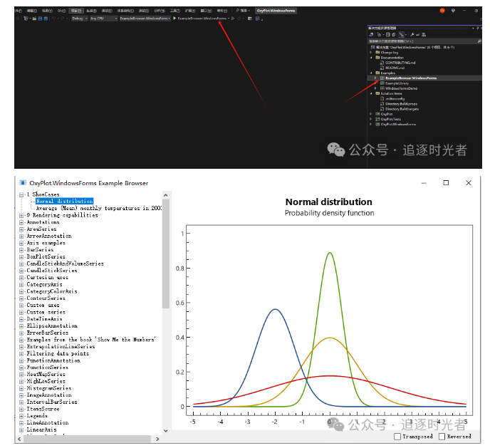
Task: Open the ExampleBrowser.WindowsForms startup project dropdown
Action: 145,19
